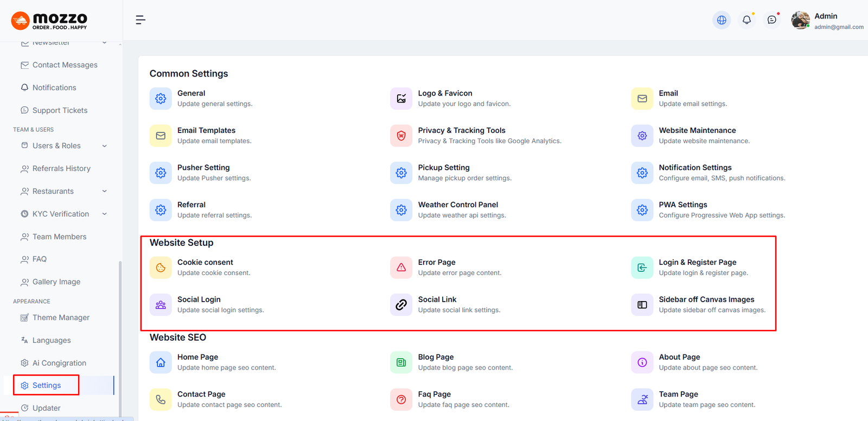Viewport: 868px width, 421px height.
Task: Click the Cookie consent icon
Action: coord(161,267)
